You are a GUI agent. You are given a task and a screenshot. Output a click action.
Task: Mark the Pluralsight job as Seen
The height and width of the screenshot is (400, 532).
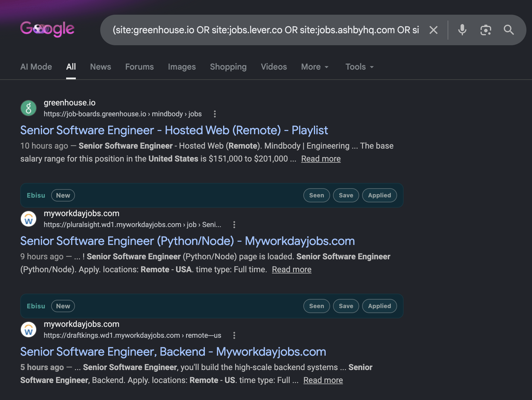317,195
